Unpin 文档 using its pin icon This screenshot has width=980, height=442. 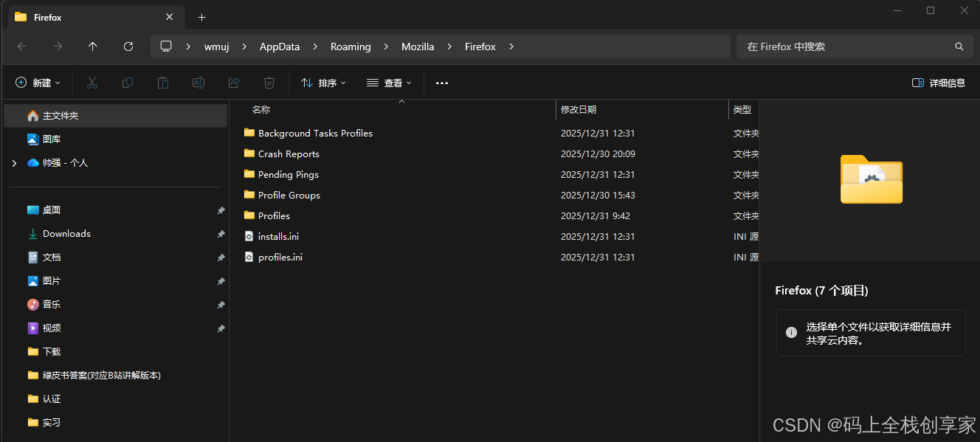pyautogui.click(x=221, y=258)
